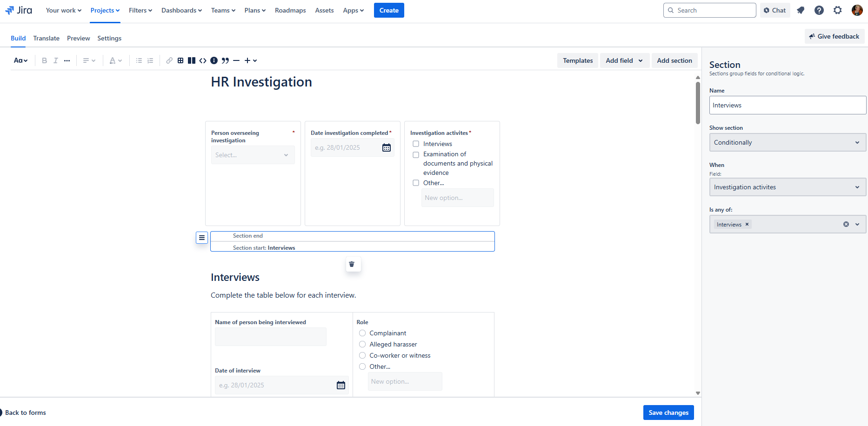Expand the Investigation activites field dropdown
This screenshot has width=868, height=426.
pyautogui.click(x=787, y=187)
